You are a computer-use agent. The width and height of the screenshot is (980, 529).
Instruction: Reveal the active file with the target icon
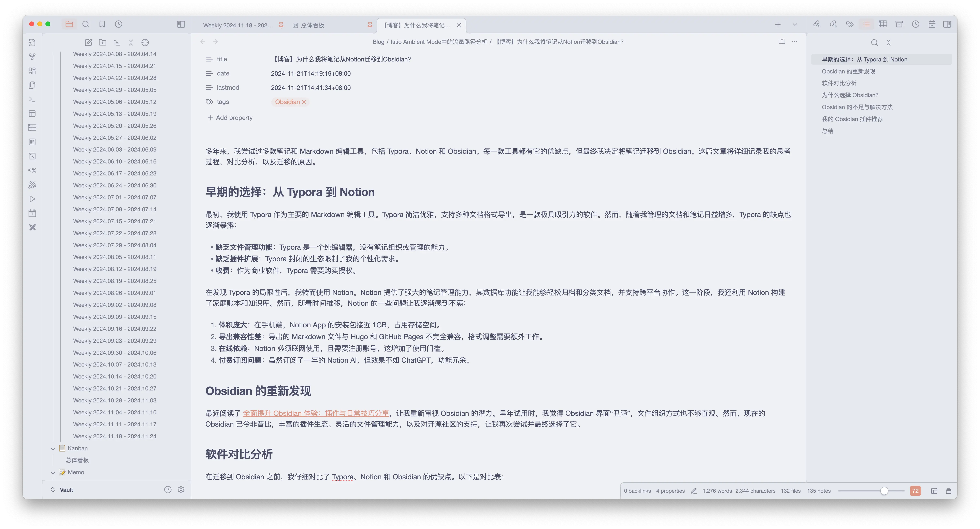click(145, 43)
